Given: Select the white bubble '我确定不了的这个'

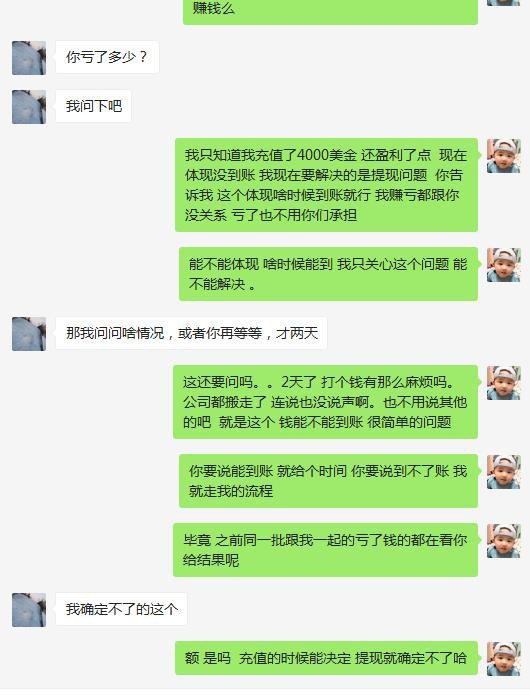Looking at the screenshot, I should point(121,609).
